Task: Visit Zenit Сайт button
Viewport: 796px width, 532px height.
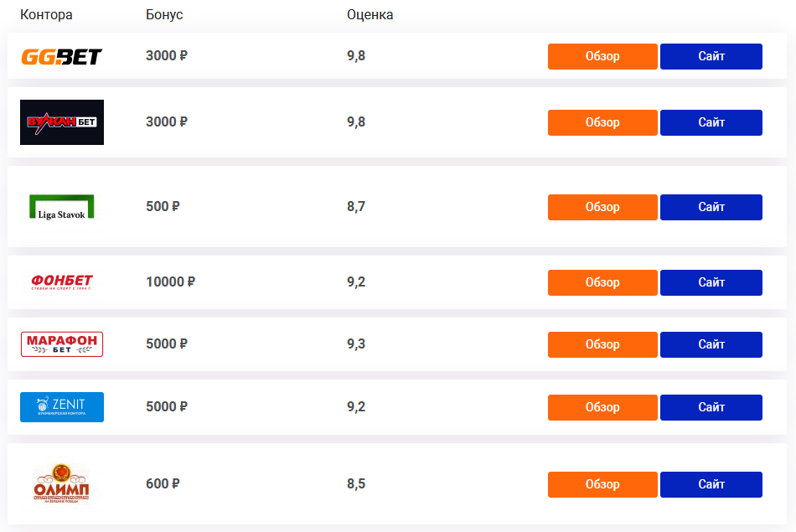Action: pos(711,408)
